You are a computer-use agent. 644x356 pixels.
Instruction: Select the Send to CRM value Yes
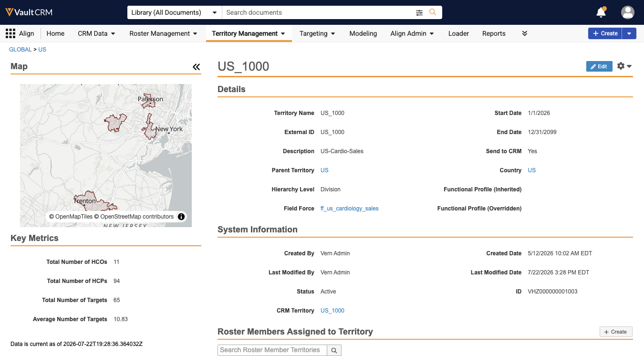532,151
